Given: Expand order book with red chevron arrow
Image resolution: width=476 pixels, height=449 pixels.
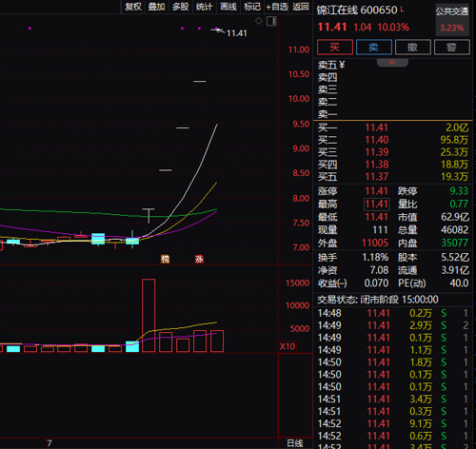Looking at the screenshot, I should pyautogui.click(x=392, y=63).
